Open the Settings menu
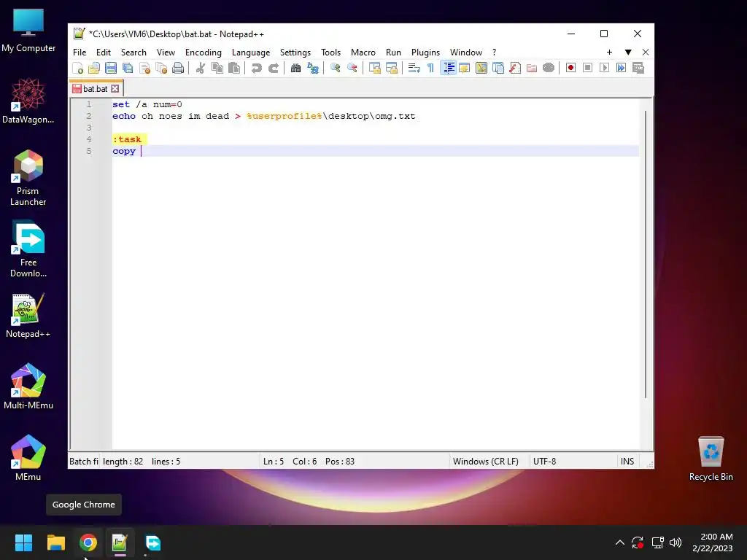 (x=295, y=52)
